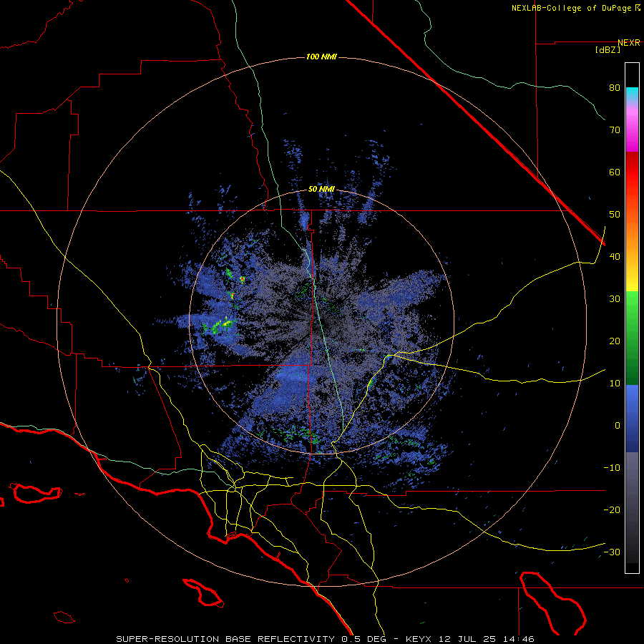Click the 70 value on the dBZ scale
The image size is (644, 644).
(615, 130)
